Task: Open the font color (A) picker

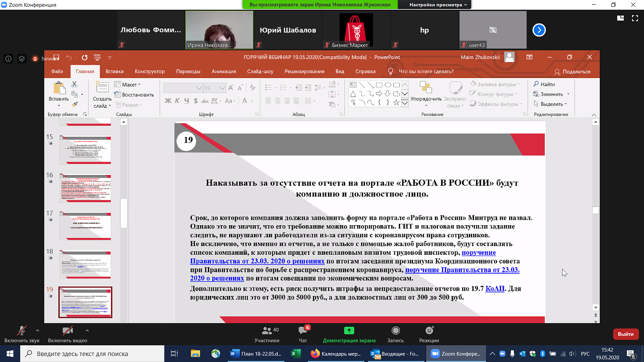Action: 245,101
